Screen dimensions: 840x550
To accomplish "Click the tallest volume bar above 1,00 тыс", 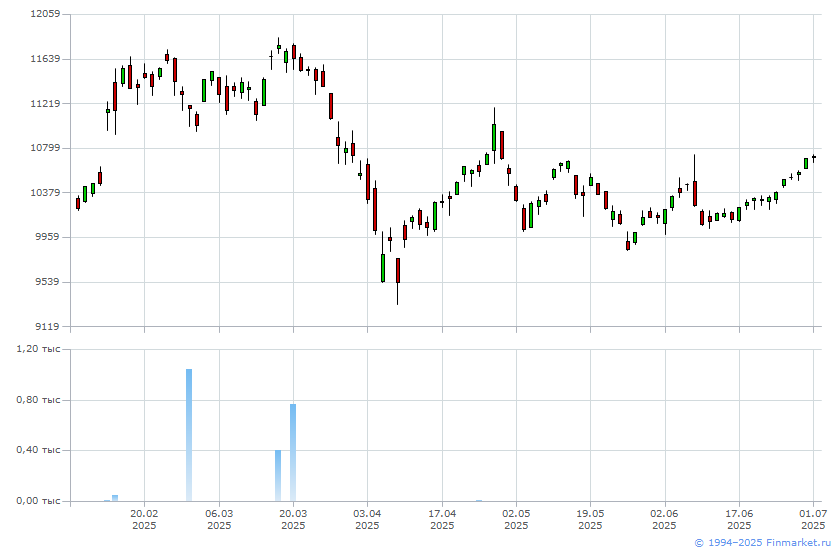I will (189, 435).
